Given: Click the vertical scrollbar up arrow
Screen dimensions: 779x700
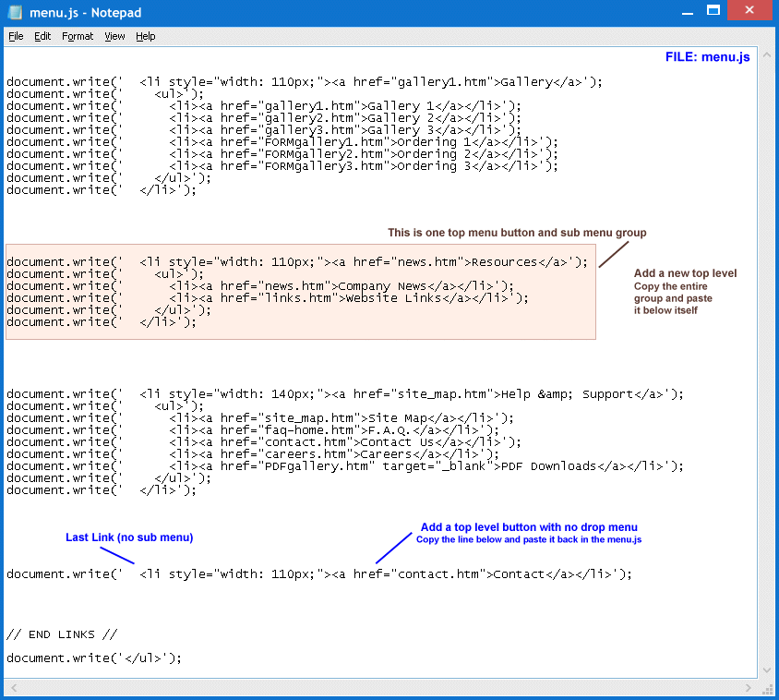Looking at the screenshot, I should tap(765, 54).
